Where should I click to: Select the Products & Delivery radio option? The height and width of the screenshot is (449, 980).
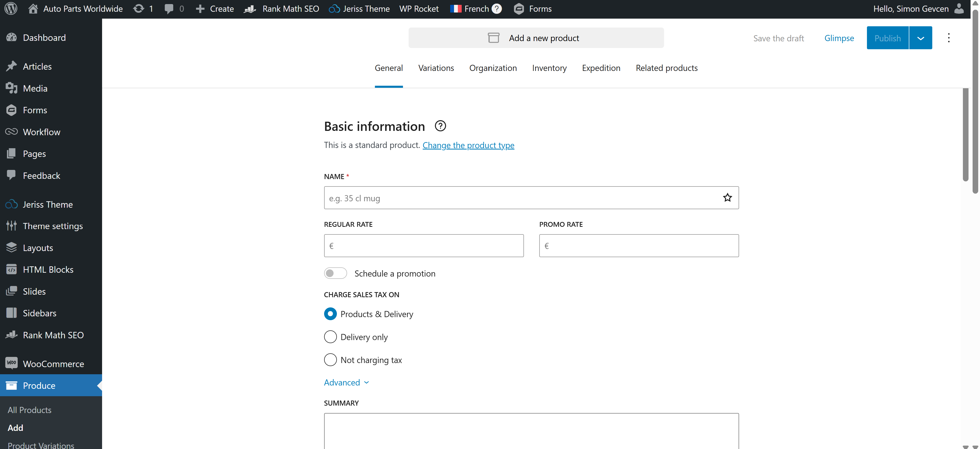coord(330,314)
